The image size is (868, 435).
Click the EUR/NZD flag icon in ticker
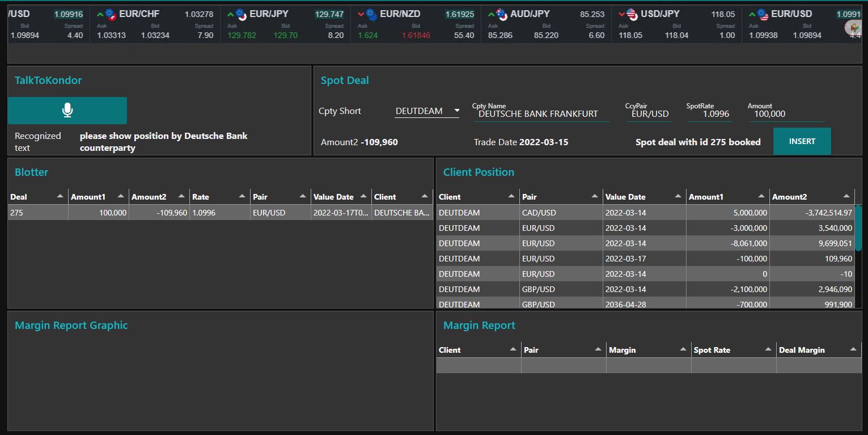click(371, 15)
